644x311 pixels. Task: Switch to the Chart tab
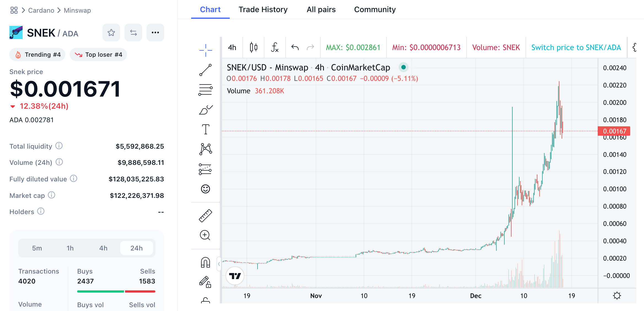[x=210, y=9]
